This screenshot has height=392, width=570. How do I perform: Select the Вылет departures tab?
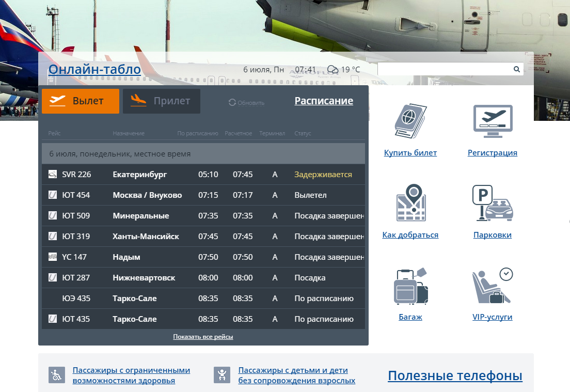pos(81,101)
